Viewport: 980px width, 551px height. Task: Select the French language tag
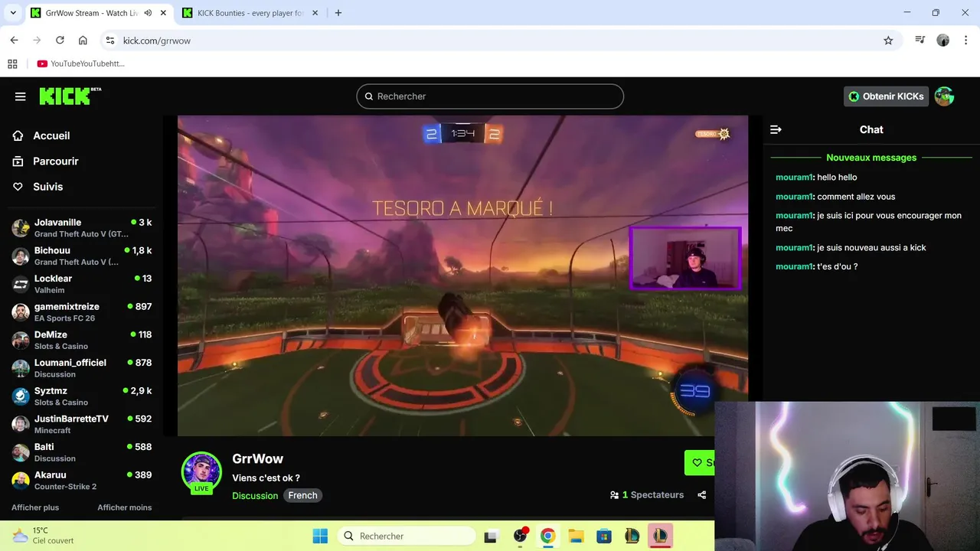point(302,495)
